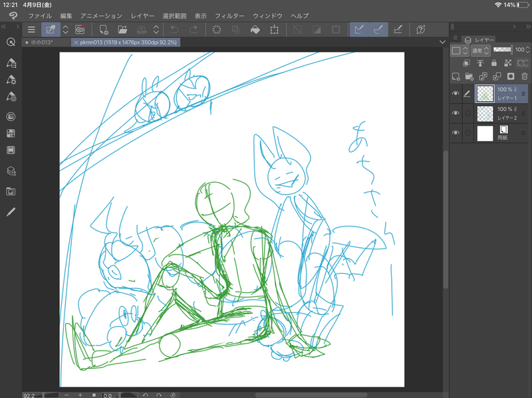Open the brush size palette icon
532x398 pixels.
11,96
